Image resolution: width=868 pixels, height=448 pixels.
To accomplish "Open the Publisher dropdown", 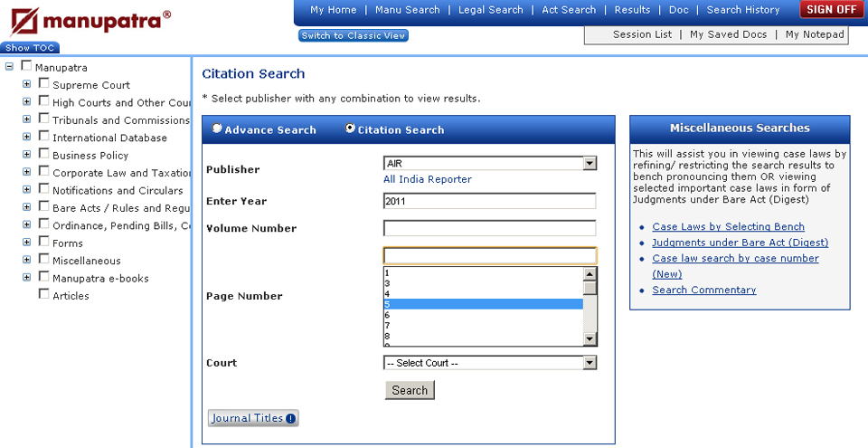I will (590, 164).
